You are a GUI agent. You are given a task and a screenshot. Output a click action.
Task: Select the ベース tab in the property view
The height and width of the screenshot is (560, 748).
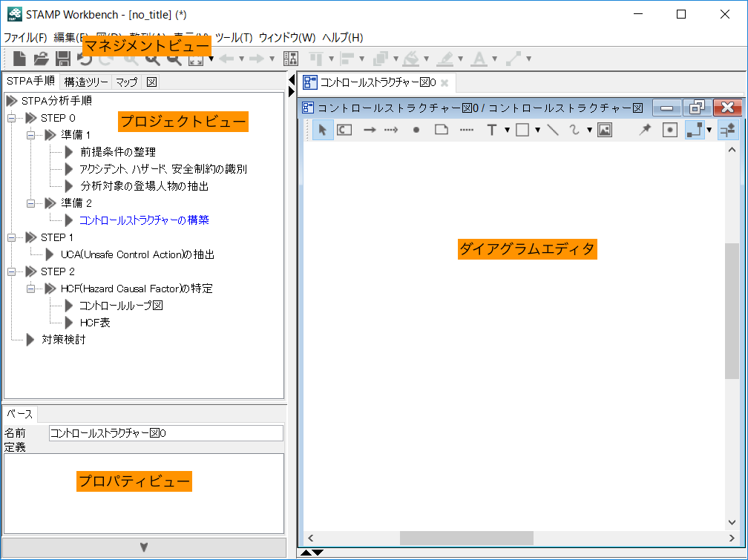pyautogui.click(x=19, y=414)
